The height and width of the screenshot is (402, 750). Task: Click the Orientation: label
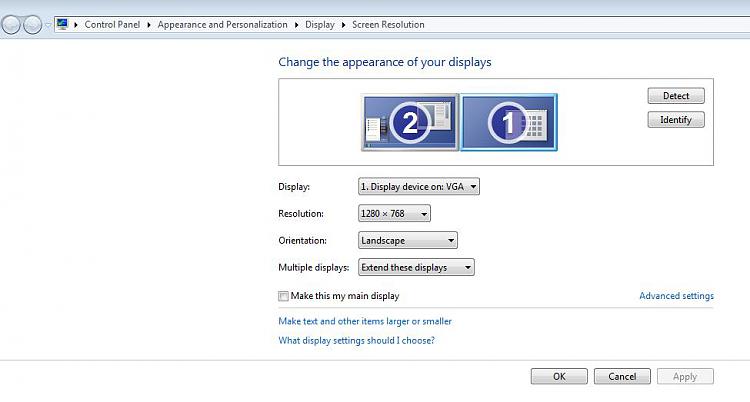[302, 240]
